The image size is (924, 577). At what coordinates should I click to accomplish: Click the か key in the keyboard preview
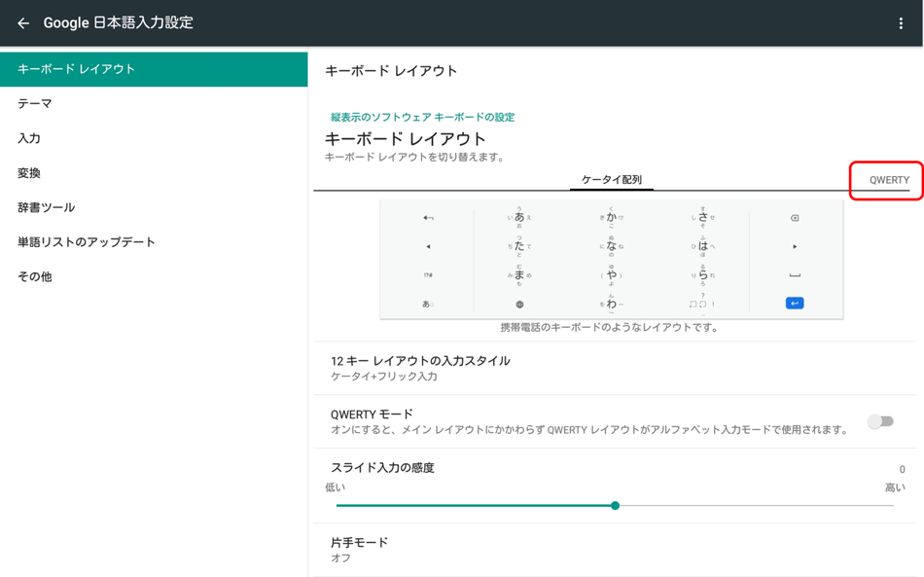[611, 217]
